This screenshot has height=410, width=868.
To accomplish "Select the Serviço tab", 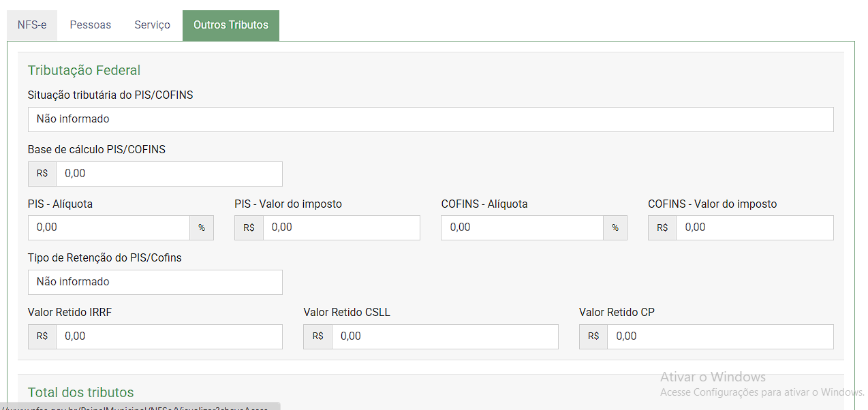I will point(152,25).
